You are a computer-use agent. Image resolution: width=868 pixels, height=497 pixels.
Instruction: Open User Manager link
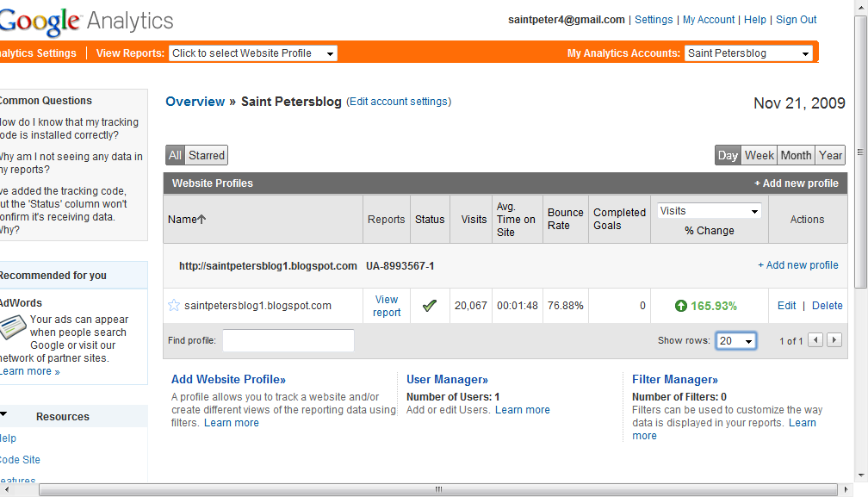(447, 379)
